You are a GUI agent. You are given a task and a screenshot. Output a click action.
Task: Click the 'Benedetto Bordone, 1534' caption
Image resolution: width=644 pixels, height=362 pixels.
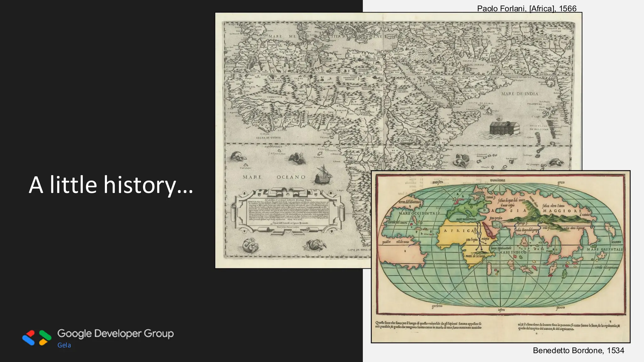point(578,350)
